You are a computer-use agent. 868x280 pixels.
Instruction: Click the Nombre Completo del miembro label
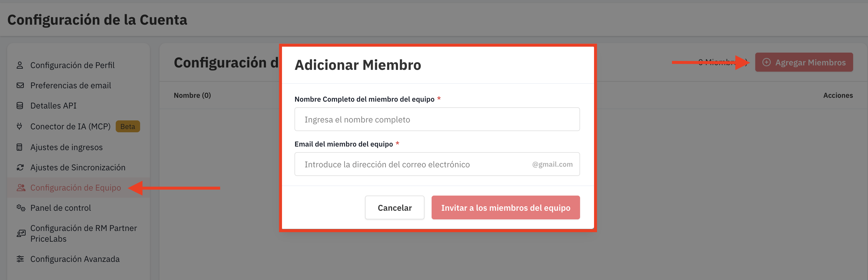coord(364,99)
